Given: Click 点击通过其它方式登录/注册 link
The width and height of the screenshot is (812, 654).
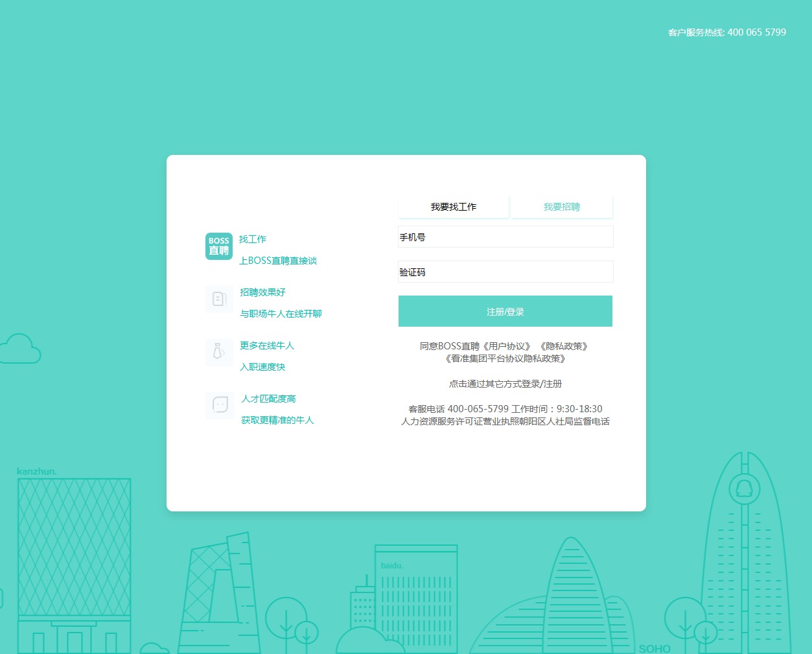Looking at the screenshot, I should click(x=505, y=384).
